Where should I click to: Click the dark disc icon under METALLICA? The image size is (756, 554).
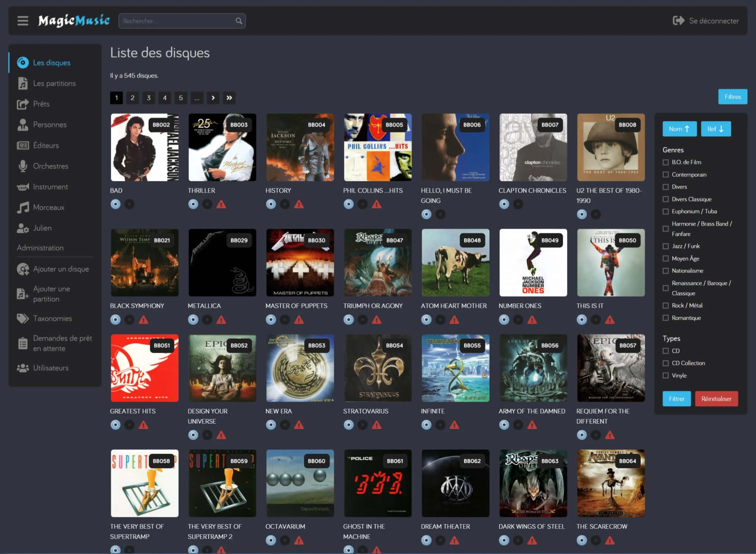click(207, 319)
